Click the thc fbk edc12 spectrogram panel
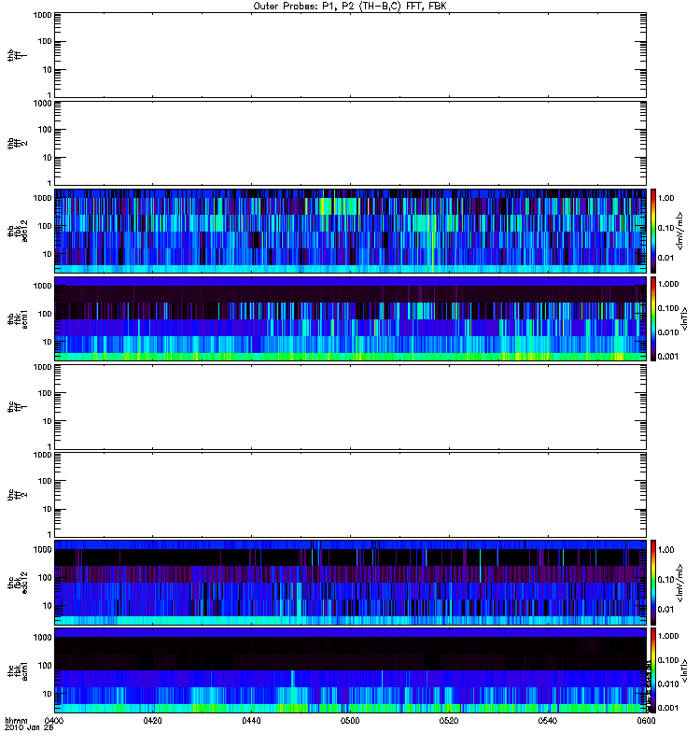The image size is (700, 747). coord(350,582)
